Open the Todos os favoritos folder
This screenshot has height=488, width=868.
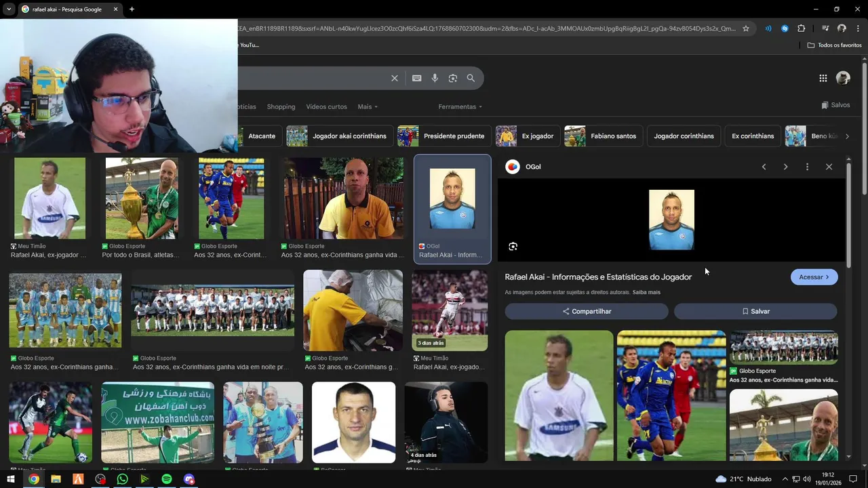(834, 45)
